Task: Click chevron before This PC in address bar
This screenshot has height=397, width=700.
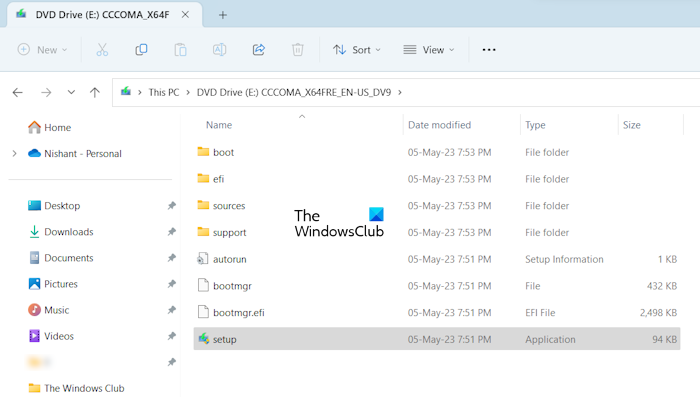Action: [140, 92]
